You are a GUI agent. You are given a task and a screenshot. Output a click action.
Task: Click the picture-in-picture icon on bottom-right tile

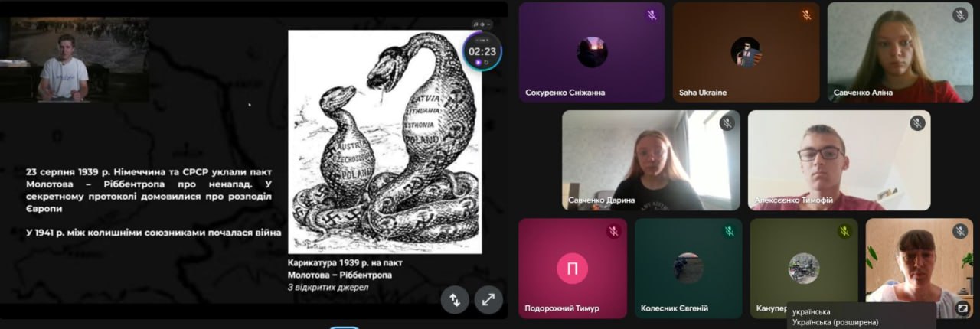[x=962, y=308]
